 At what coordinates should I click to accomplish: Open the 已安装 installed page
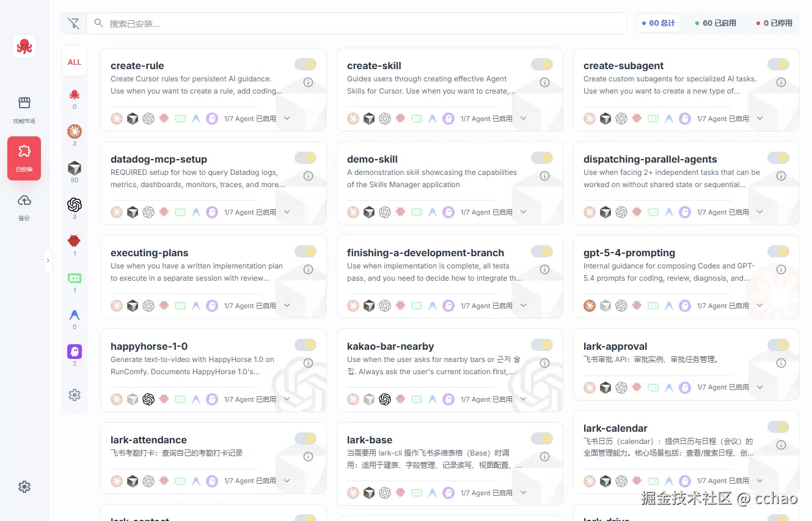(x=24, y=158)
